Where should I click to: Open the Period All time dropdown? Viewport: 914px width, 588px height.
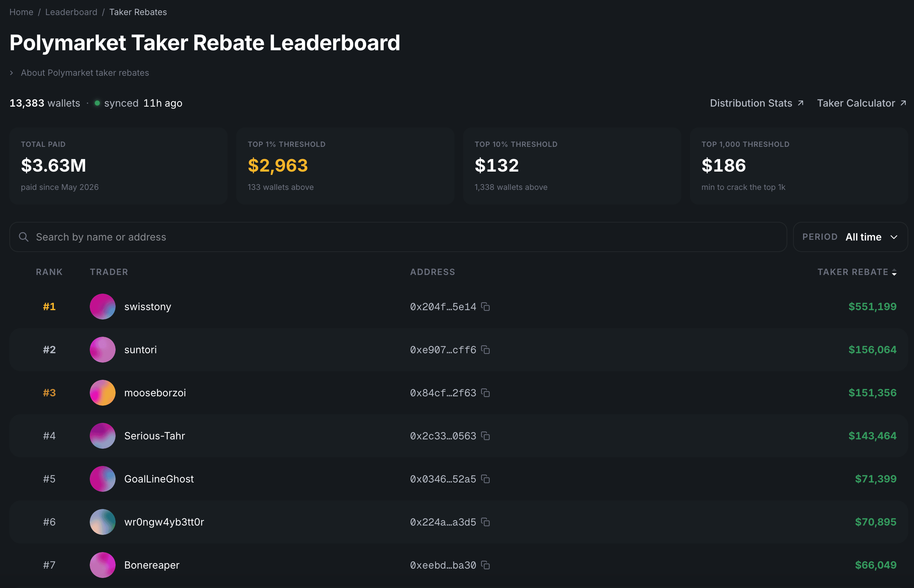point(850,237)
